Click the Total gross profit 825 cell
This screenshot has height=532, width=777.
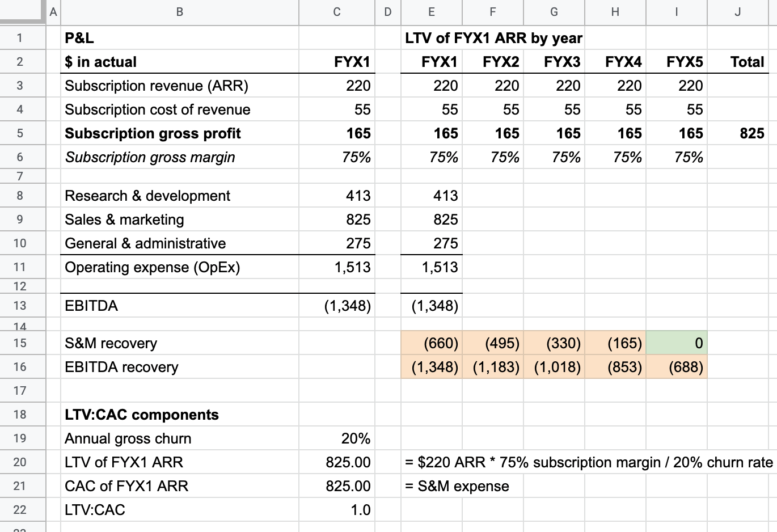pyautogui.click(x=737, y=133)
